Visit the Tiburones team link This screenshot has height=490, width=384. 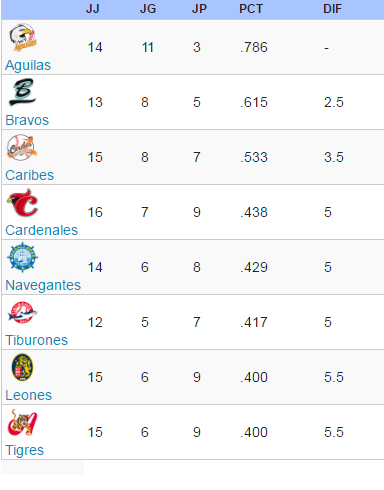[37, 340]
